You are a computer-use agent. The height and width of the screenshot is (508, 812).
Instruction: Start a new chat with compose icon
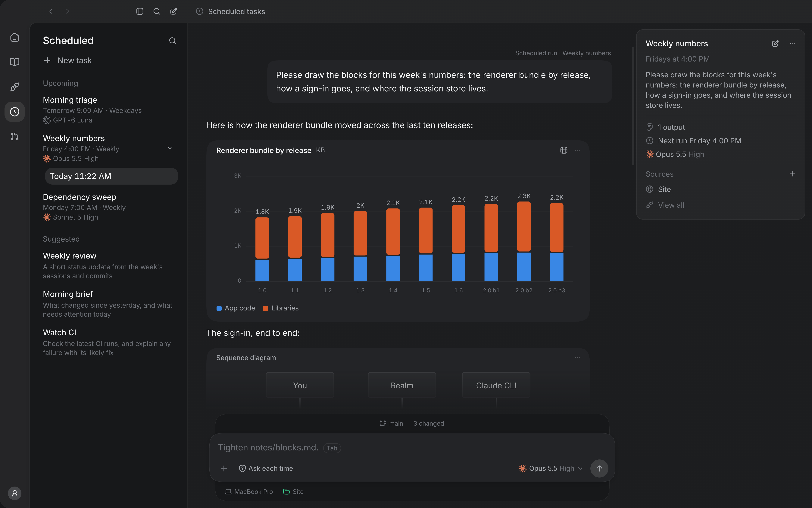click(173, 11)
